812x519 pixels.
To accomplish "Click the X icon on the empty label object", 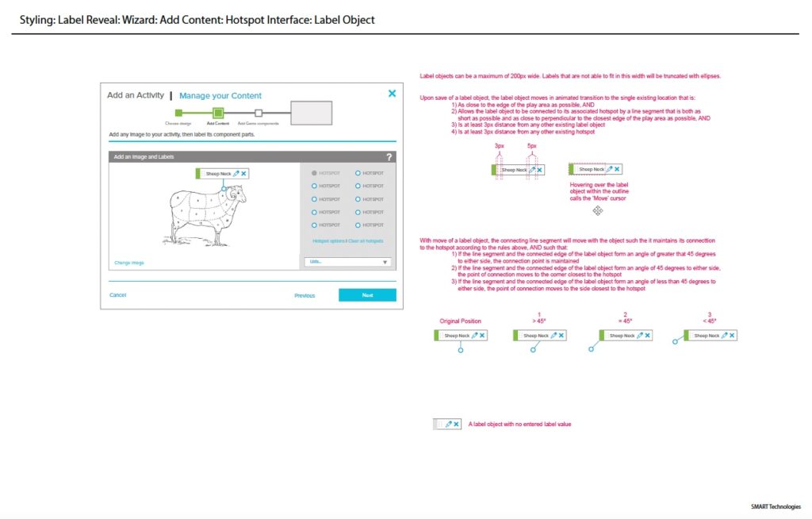I will [457, 425].
